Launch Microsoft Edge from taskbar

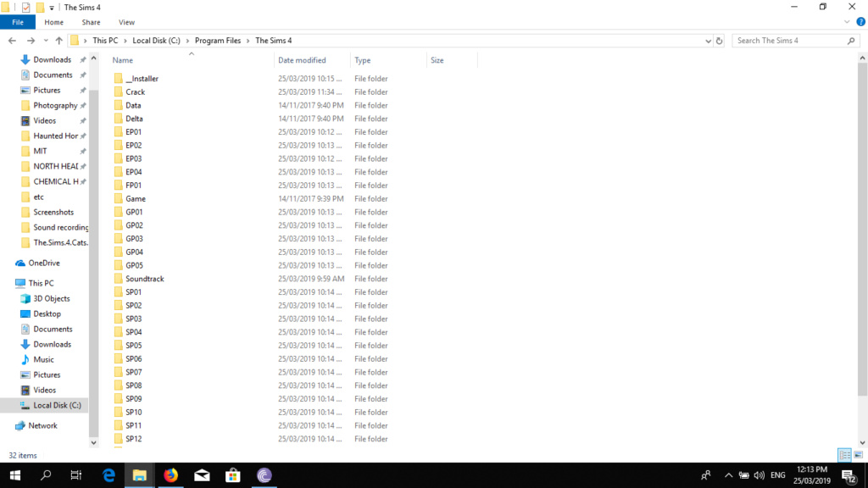pyautogui.click(x=108, y=475)
